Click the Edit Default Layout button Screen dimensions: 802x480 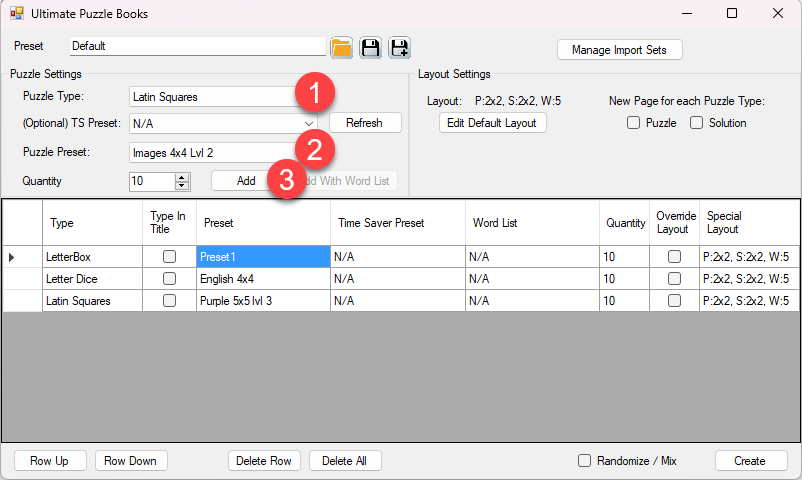493,123
